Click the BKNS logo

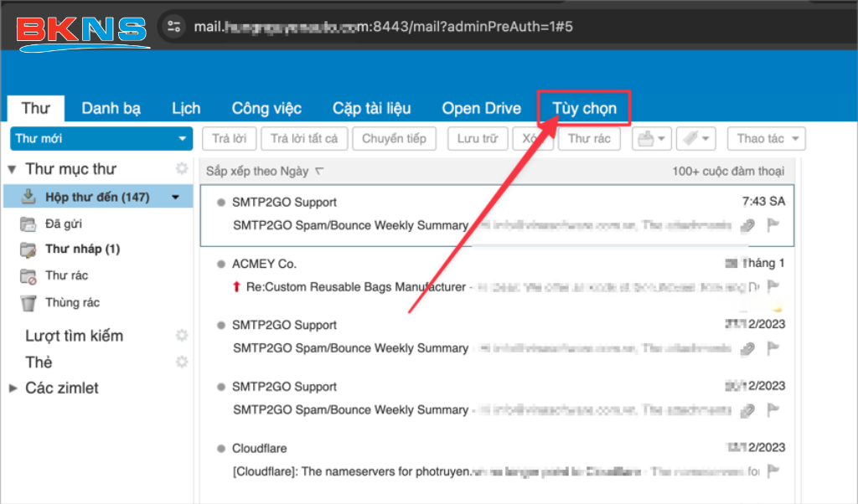tap(81, 31)
